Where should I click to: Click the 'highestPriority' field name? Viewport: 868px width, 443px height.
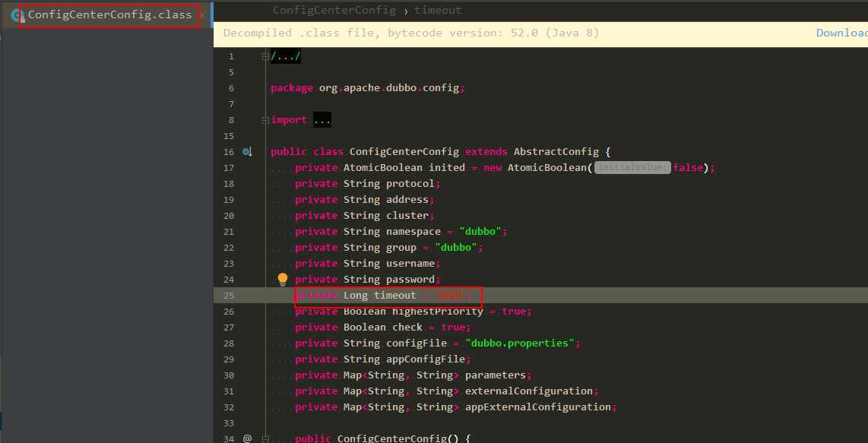pos(438,312)
